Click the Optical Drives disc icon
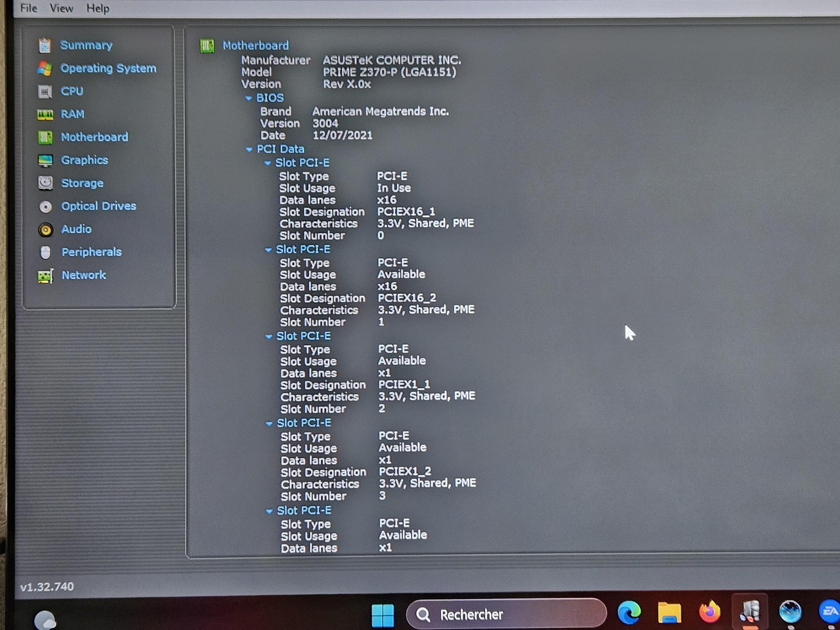The image size is (840, 630). [x=45, y=207]
